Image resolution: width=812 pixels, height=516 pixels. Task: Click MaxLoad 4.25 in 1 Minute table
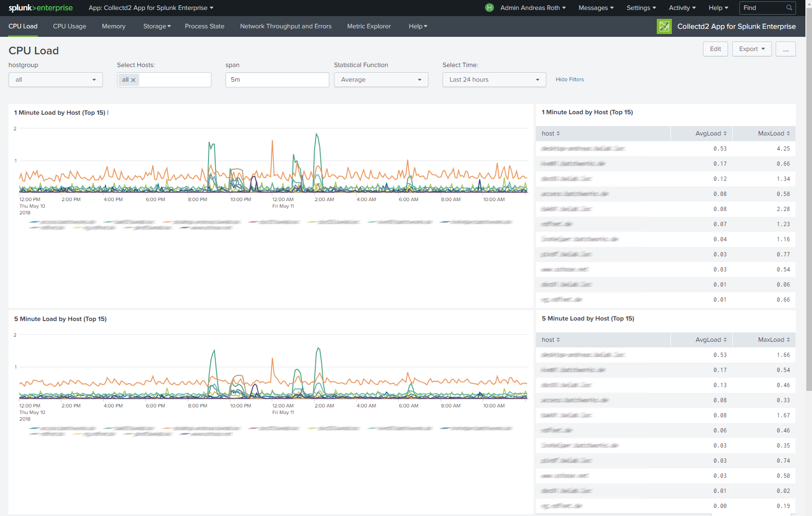(x=783, y=149)
